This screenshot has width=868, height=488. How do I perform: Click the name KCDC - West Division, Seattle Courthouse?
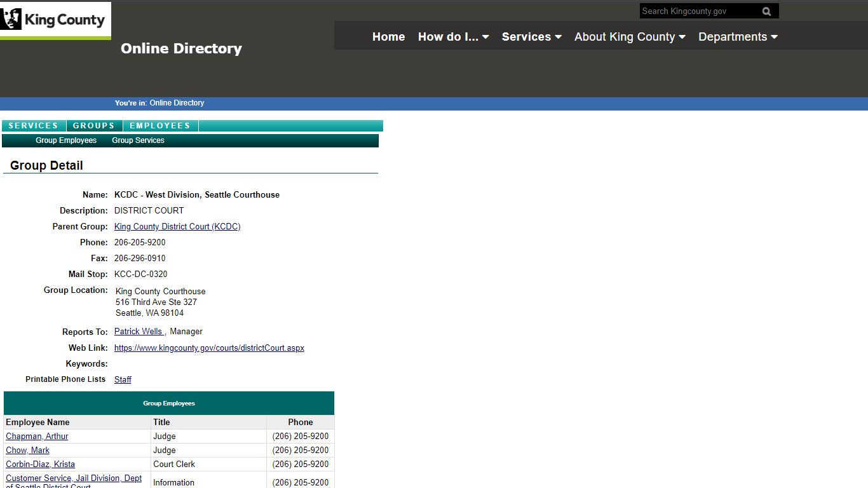point(197,195)
